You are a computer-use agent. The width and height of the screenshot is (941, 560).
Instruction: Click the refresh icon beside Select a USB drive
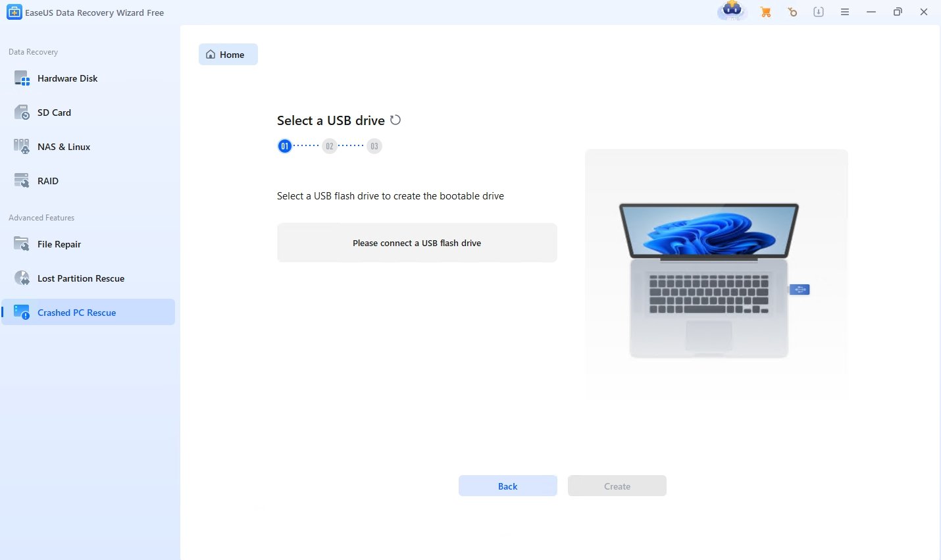(395, 120)
